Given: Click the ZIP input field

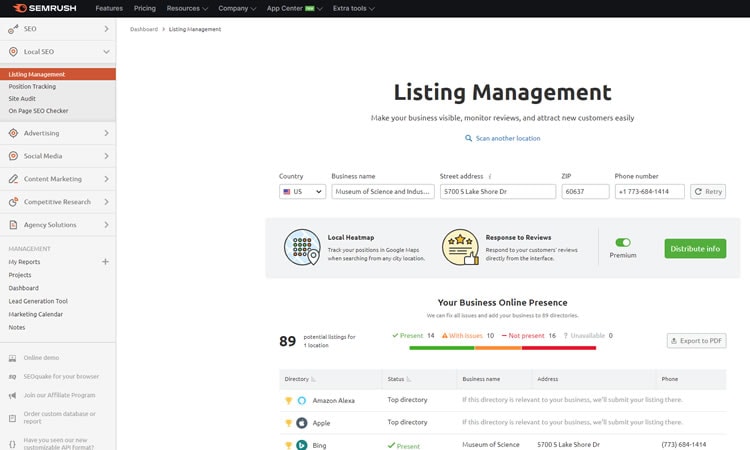Looking at the screenshot, I should click(585, 191).
